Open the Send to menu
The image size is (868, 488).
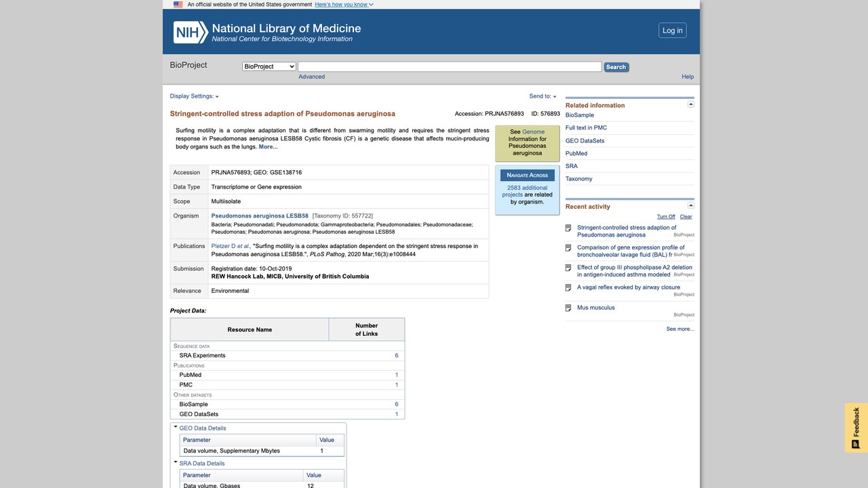(x=542, y=96)
